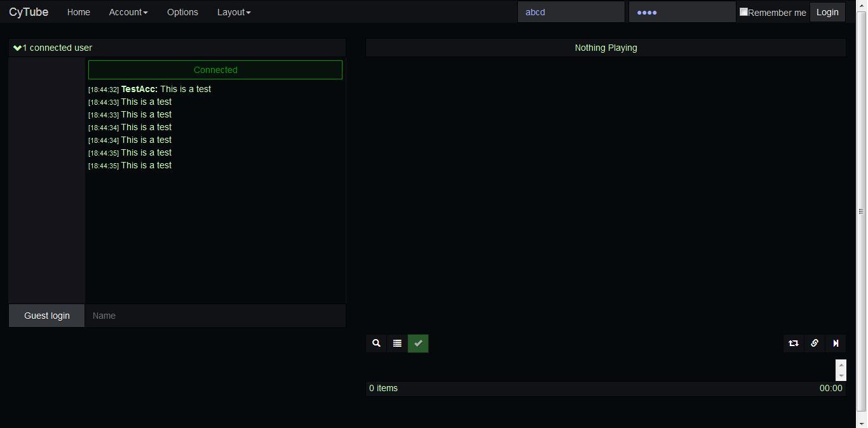This screenshot has height=428, width=868.
Task: Select the Home menu item
Action: pos(78,11)
